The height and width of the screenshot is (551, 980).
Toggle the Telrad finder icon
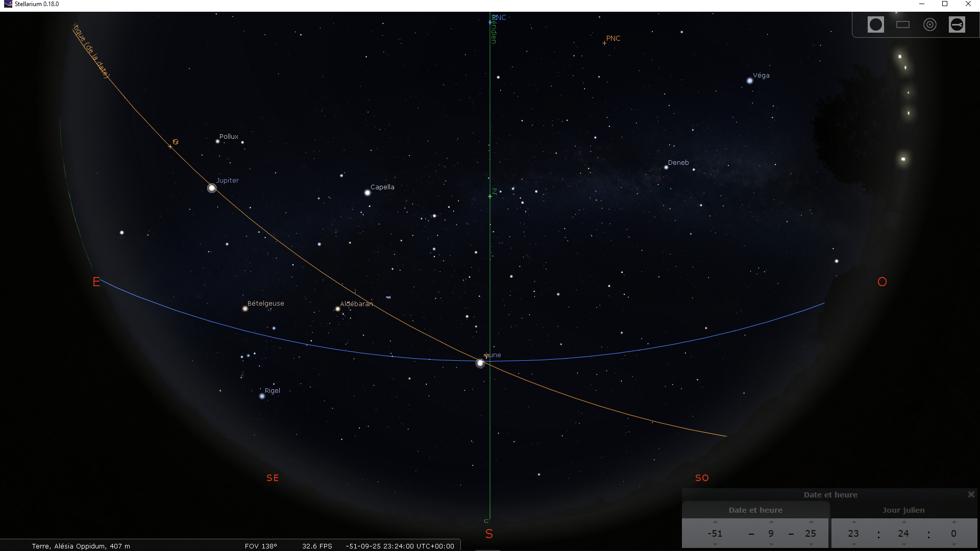[x=929, y=24]
